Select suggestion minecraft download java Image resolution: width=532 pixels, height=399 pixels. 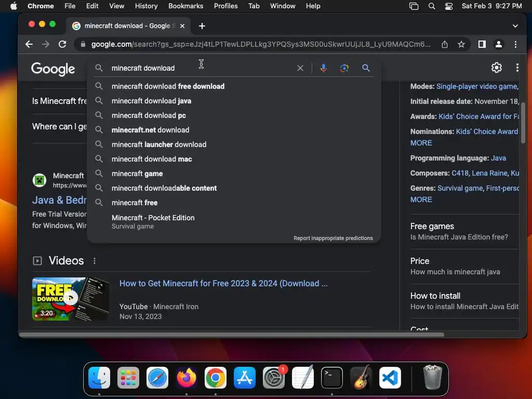click(234, 101)
